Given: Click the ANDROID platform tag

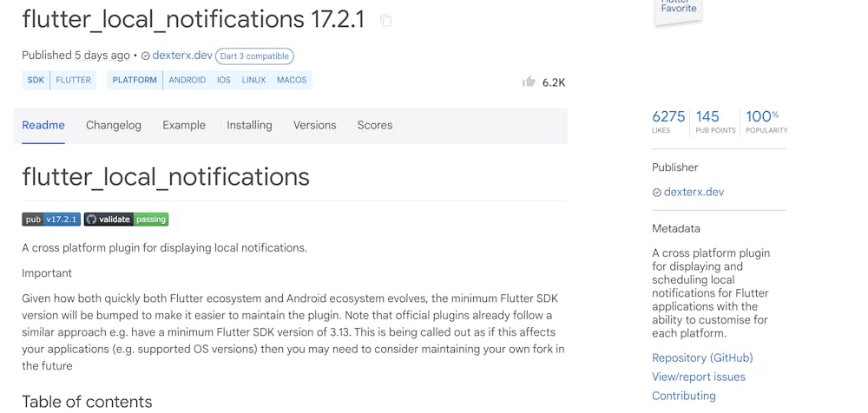Looking at the screenshot, I should click(187, 80).
